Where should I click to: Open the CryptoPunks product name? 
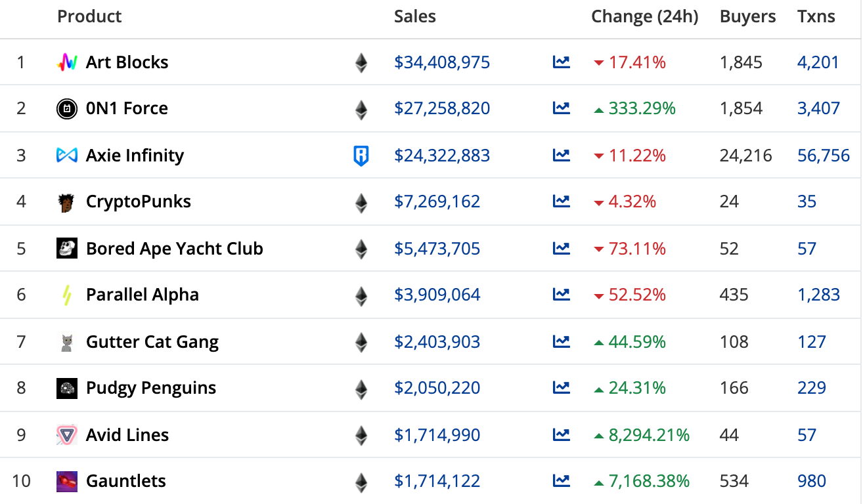coord(139,201)
